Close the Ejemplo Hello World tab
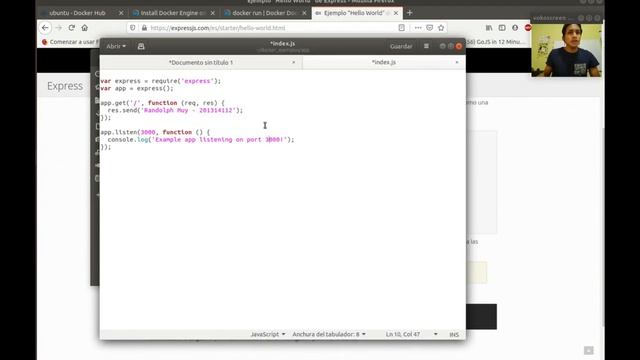Viewport: 640px width, 360px height. click(396, 13)
